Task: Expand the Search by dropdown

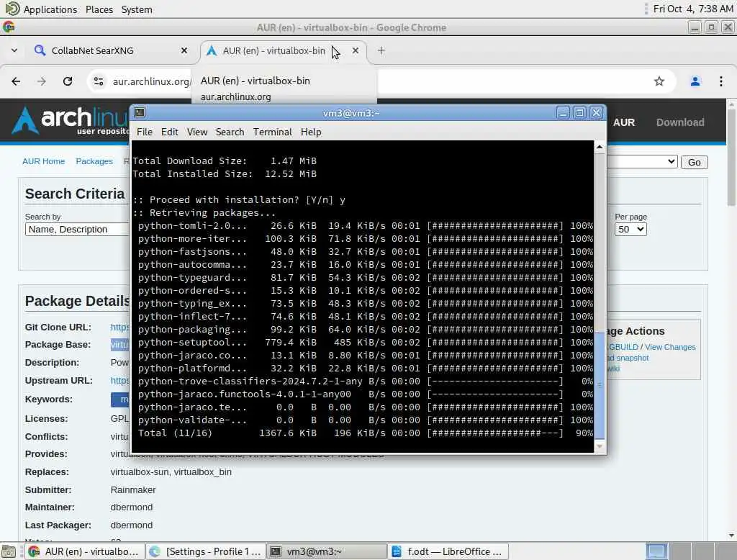Action: click(78, 230)
